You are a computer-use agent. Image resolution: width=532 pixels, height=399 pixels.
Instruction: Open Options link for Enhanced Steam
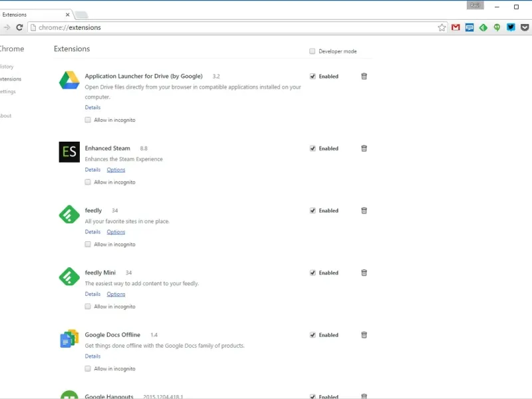tap(116, 170)
